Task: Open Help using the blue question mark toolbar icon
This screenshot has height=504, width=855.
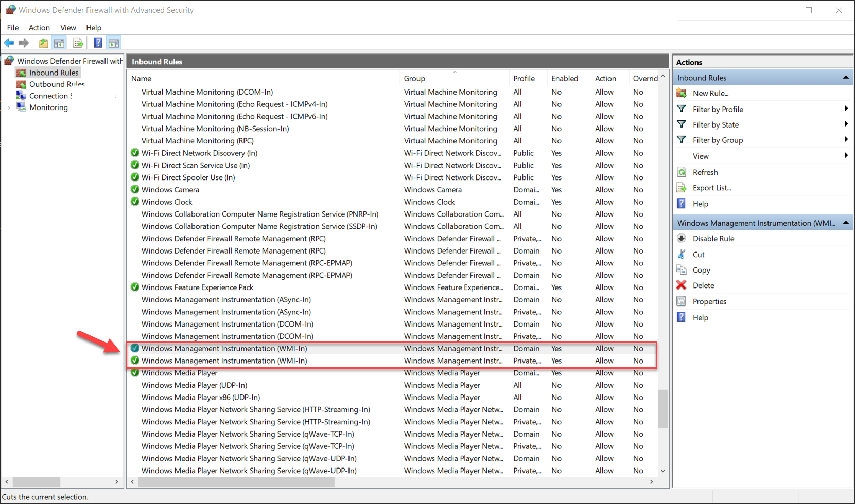Action: tap(98, 43)
